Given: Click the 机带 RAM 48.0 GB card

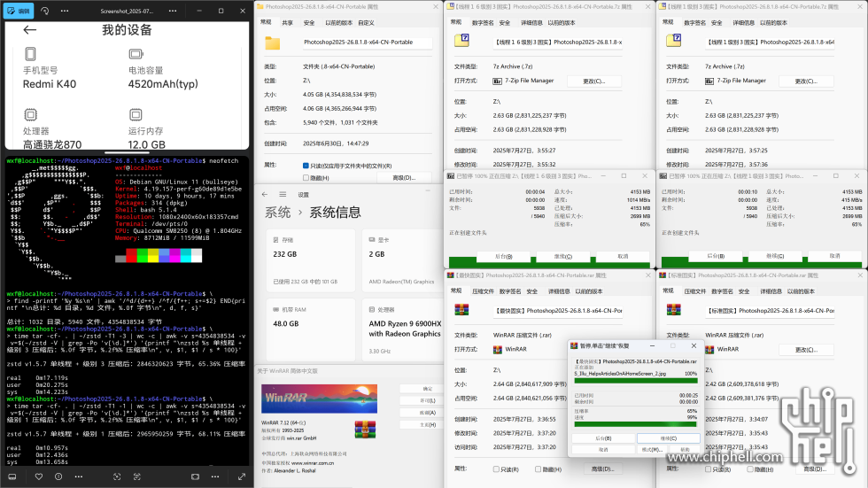Looking at the screenshot, I should [x=311, y=329].
